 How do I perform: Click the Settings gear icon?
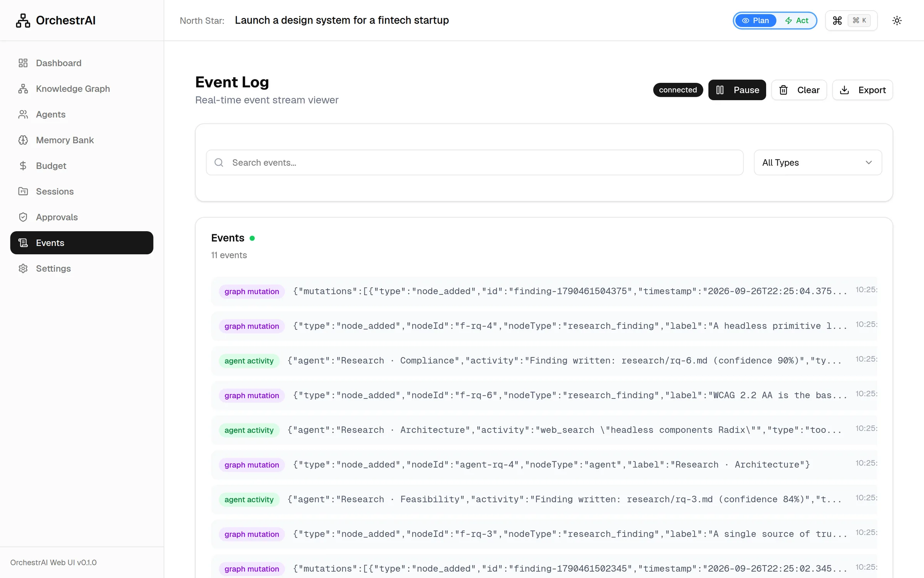click(x=23, y=269)
